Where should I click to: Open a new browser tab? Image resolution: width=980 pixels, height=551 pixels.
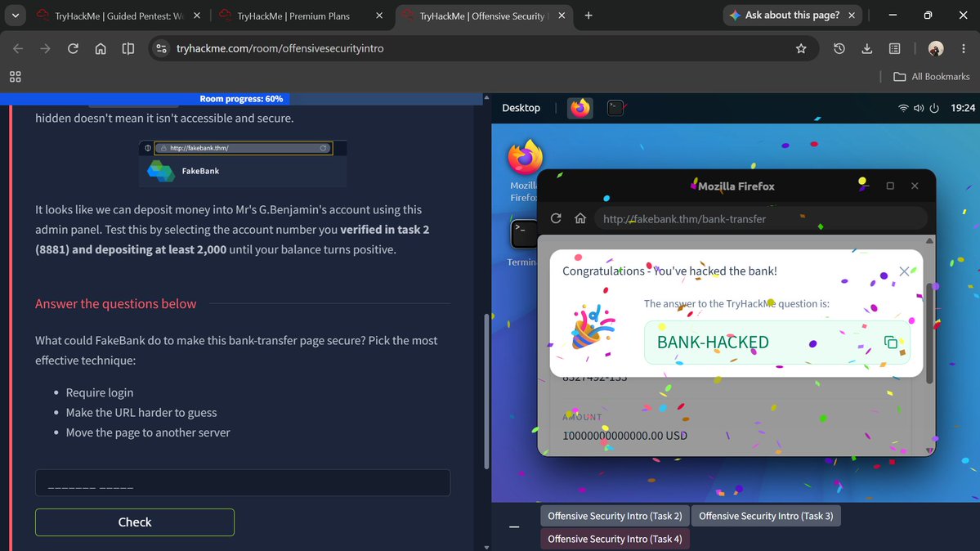(588, 16)
